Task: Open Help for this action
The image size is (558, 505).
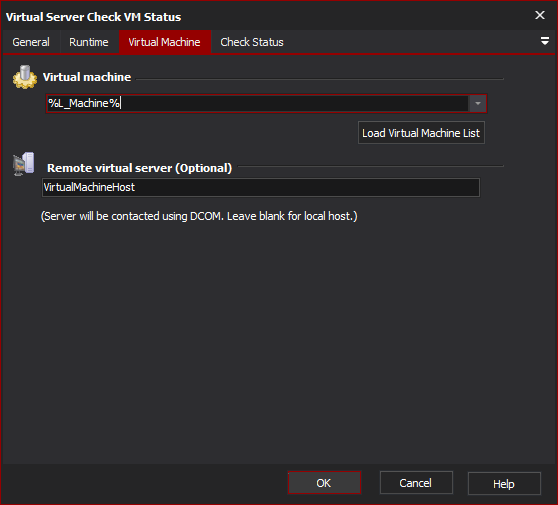Action: 504,483
